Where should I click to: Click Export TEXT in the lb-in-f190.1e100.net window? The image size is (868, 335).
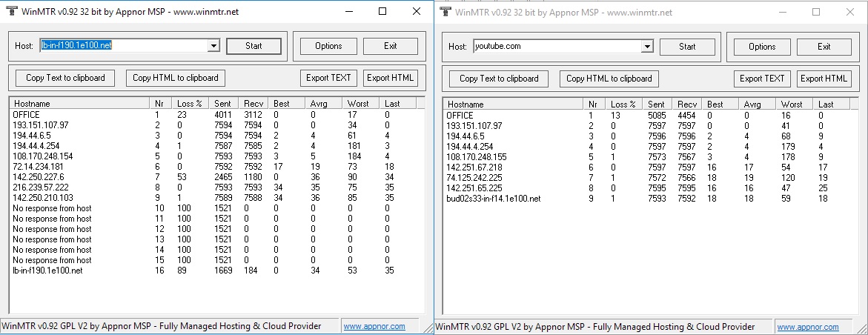pyautogui.click(x=329, y=78)
